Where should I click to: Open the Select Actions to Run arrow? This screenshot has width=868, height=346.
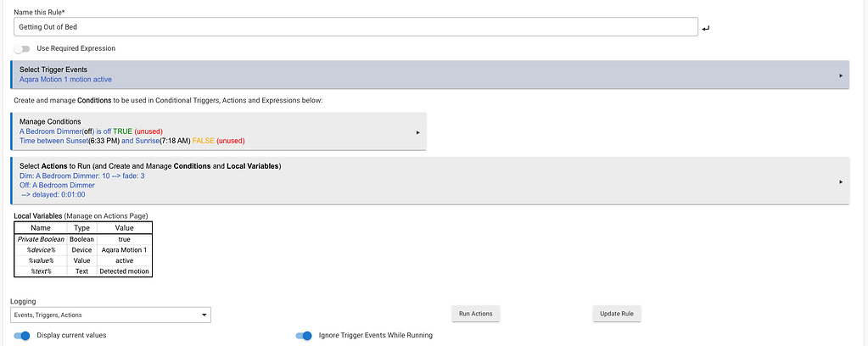click(840, 181)
